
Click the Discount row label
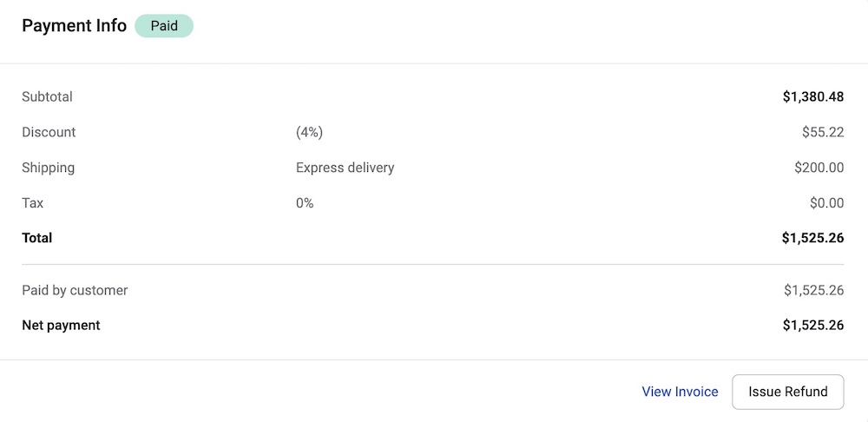coord(49,132)
